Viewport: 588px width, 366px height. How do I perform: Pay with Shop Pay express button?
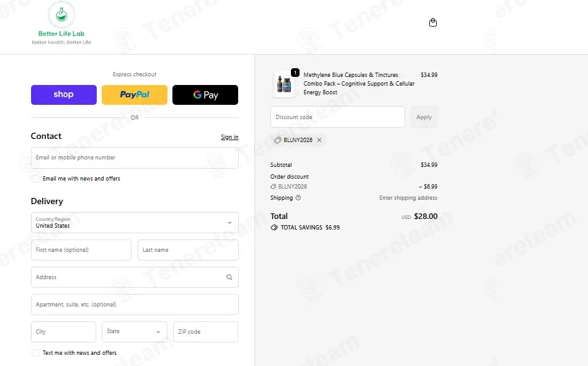[64, 95]
